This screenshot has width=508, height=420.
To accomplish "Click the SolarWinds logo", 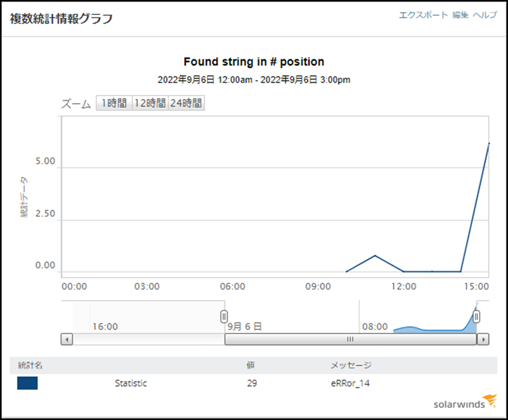I will (x=465, y=402).
